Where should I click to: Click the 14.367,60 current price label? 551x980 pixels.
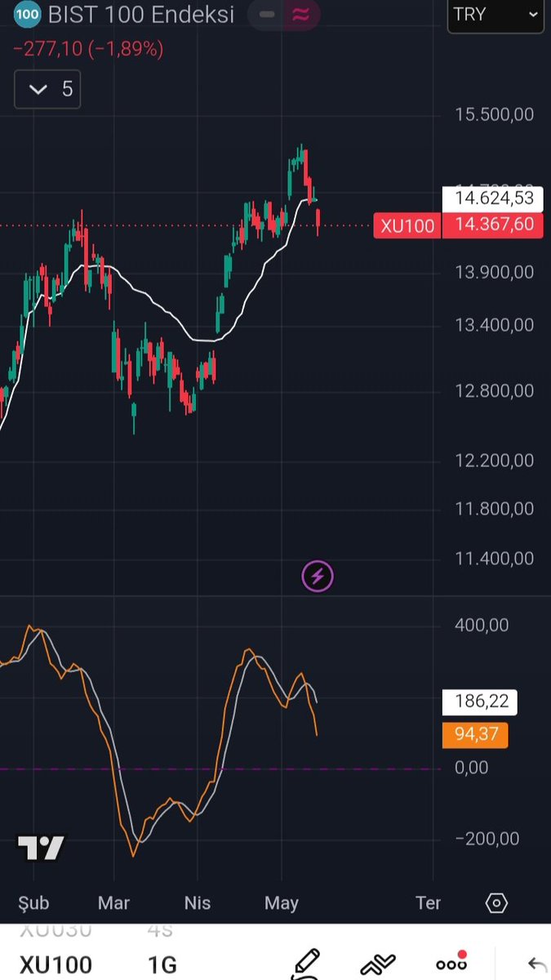pos(493,225)
